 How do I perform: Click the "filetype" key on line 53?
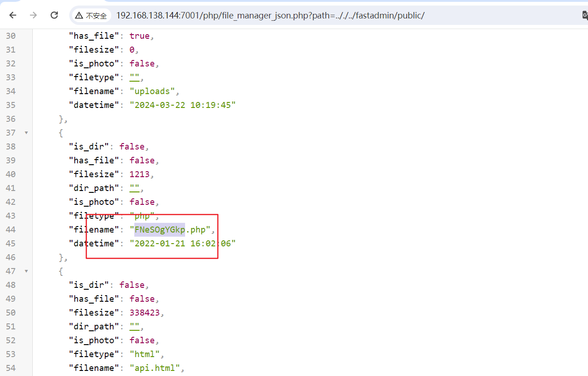(94, 354)
